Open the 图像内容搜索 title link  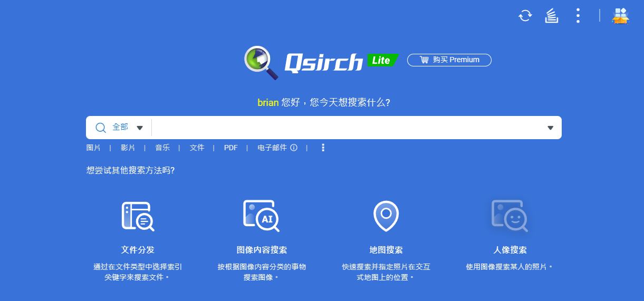click(x=262, y=250)
